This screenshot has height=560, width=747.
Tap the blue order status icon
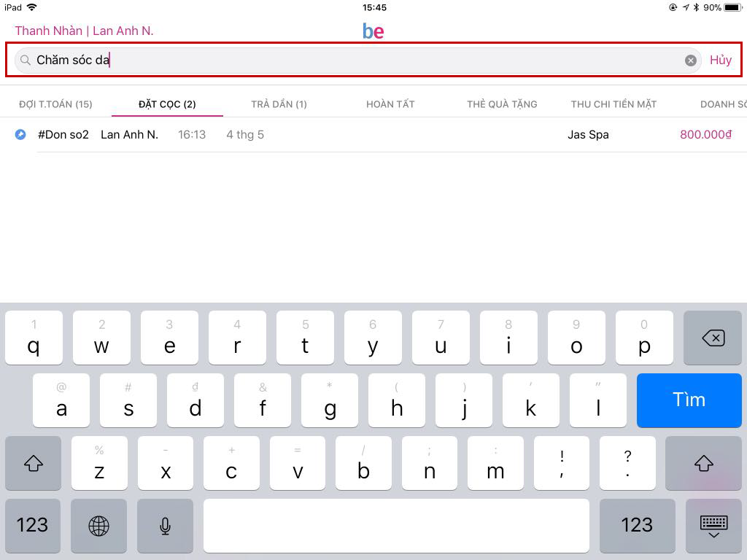click(20, 135)
